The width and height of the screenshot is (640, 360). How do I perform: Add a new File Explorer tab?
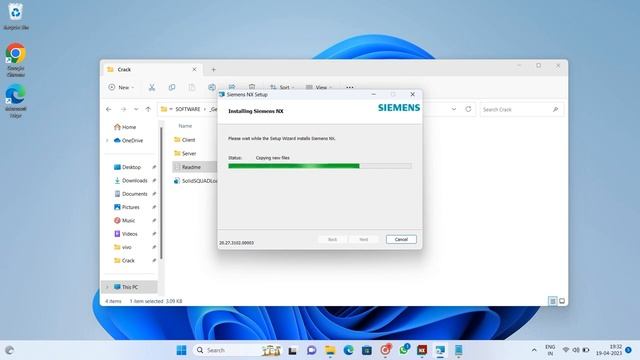tap(213, 70)
